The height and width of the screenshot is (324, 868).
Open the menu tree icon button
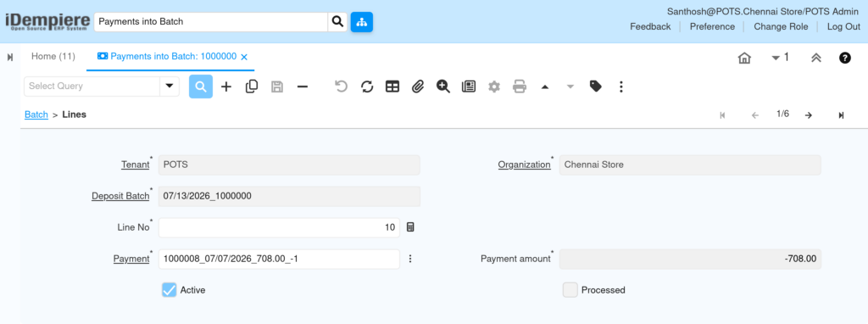tap(361, 22)
